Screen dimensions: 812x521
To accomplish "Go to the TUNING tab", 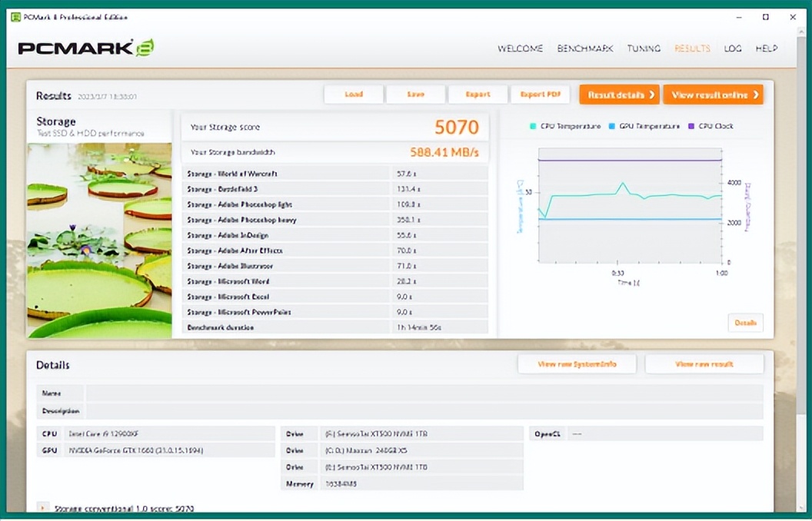I will 644,48.
